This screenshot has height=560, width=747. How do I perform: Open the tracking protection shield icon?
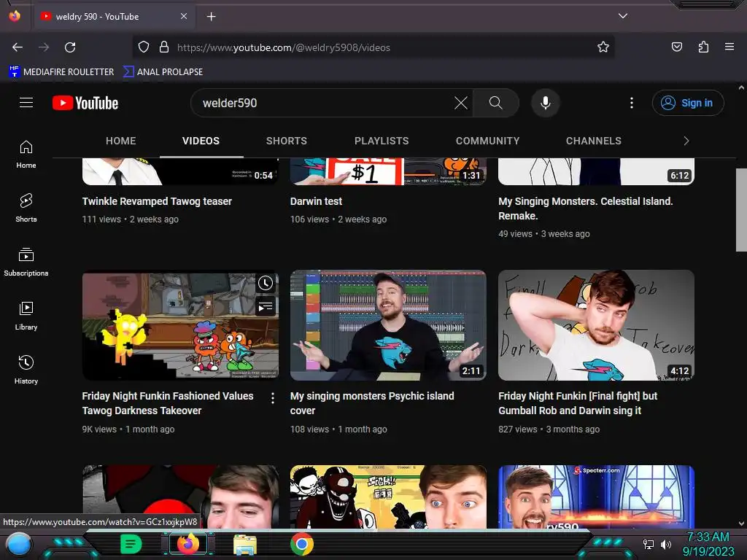click(144, 47)
